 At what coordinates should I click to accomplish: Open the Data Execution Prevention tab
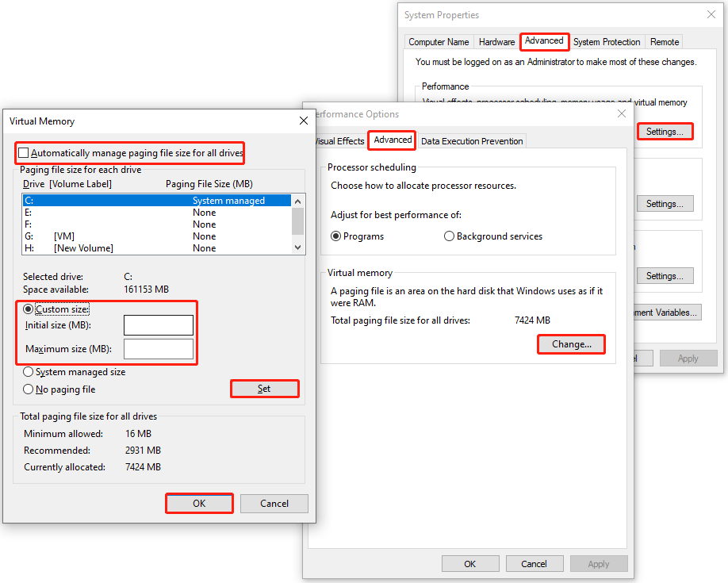tap(472, 140)
